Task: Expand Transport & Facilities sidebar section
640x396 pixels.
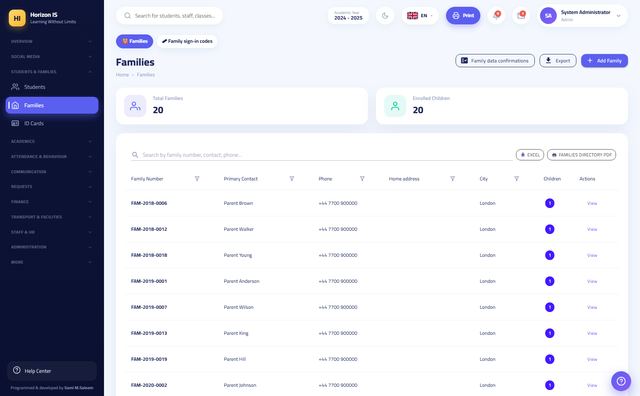Action: pos(51,217)
